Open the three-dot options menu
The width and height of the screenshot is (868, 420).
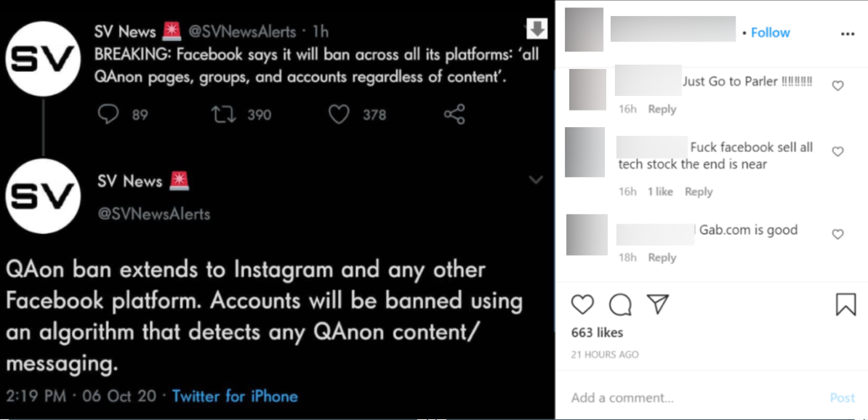pos(848,33)
